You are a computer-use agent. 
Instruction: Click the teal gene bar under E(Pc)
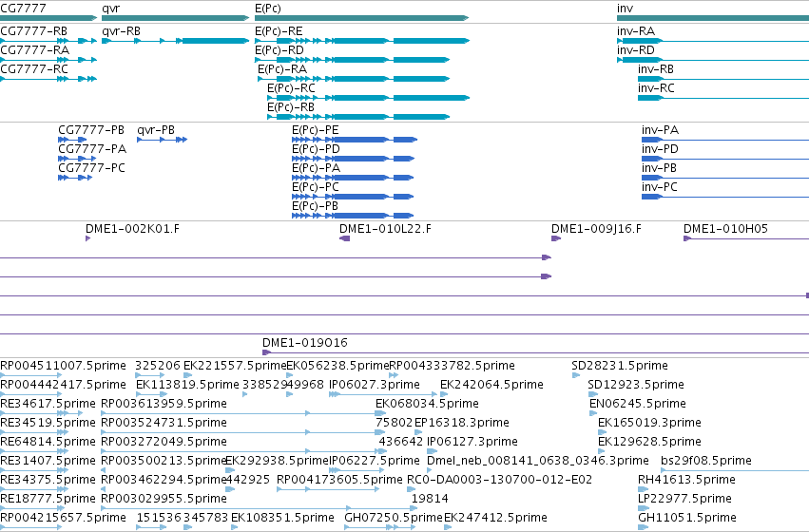(x=361, y=18)
